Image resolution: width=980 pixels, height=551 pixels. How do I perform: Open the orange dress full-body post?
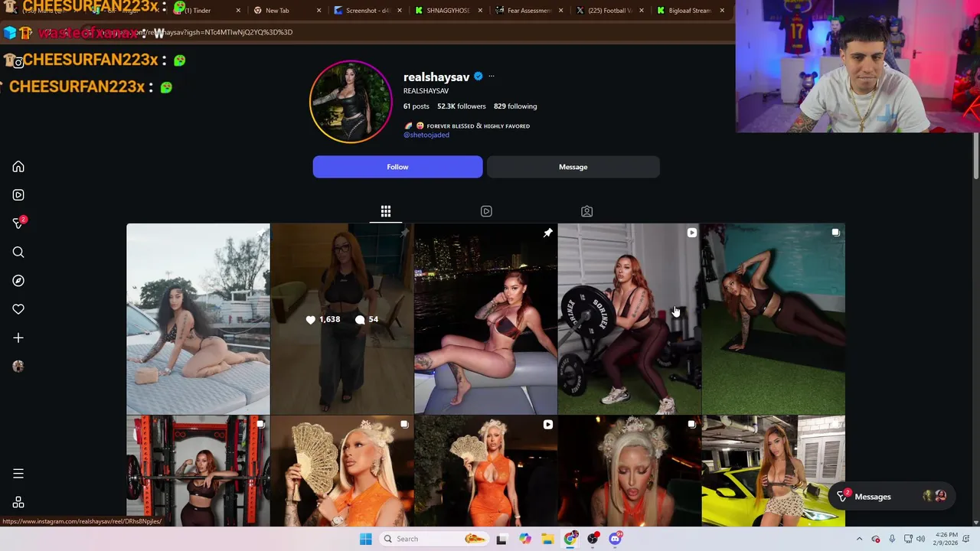coord(486,471)
